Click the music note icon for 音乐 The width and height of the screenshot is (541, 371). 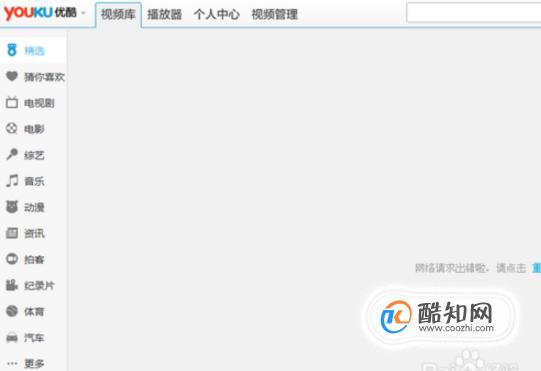click(x=12, y=180)
